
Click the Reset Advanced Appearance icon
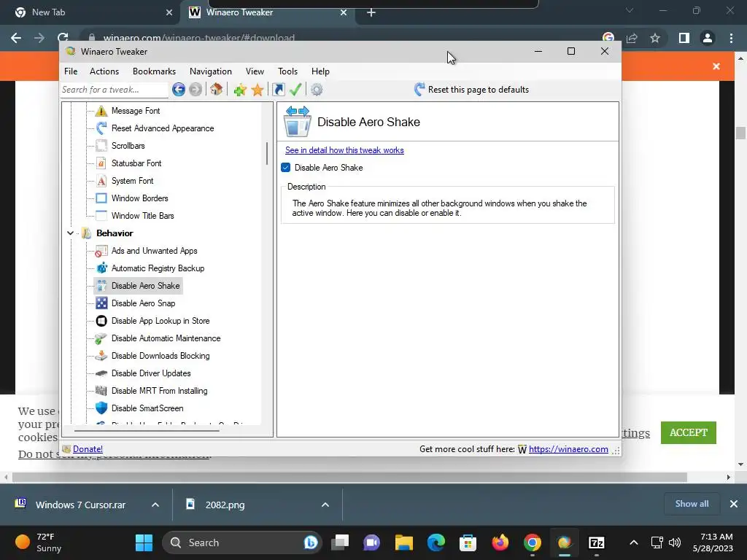[x=101, y=128]
